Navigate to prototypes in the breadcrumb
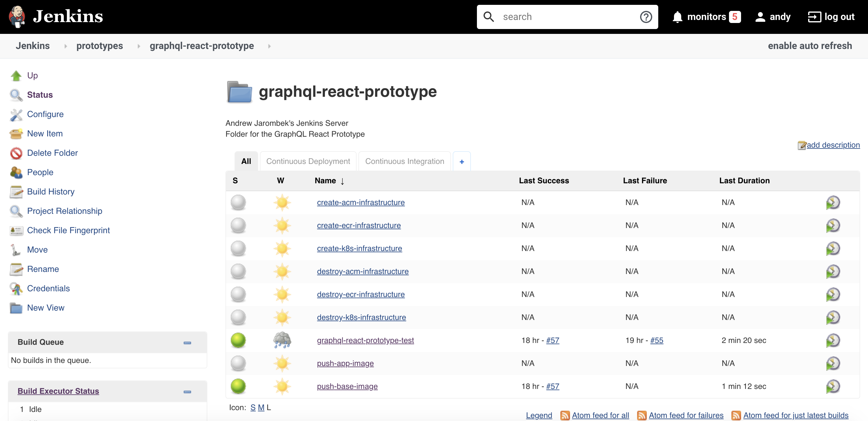868x421 pixels. [99, 46]
